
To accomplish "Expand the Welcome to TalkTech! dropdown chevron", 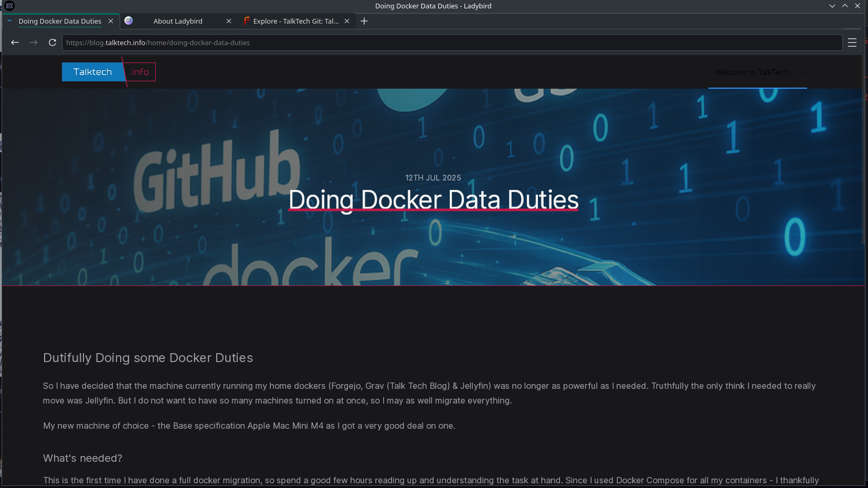I will point(802,72).
